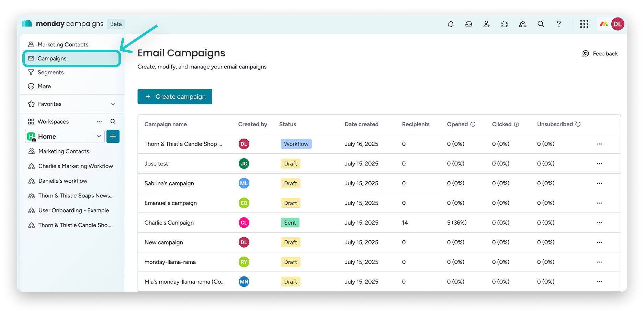Click the search magnifier in top bar
The height and width of the screenshot is (314, 644).
tap(541, 24)
